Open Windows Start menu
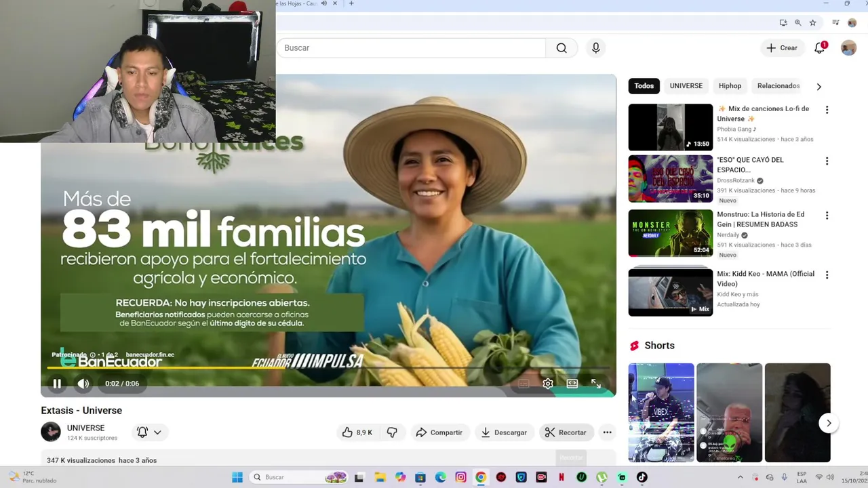 237,477
